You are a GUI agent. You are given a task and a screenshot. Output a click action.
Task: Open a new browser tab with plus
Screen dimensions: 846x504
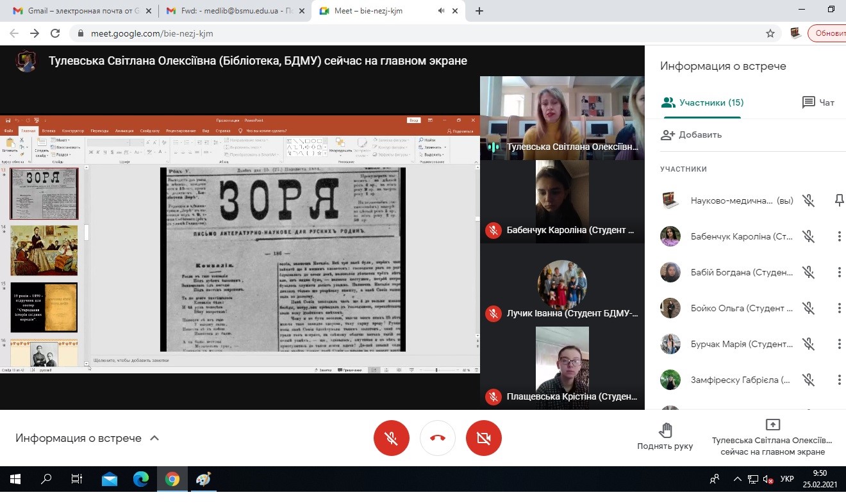479,11
